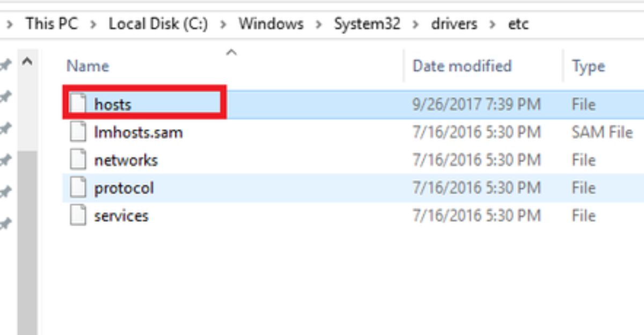The image size is (644, 335).
Task: Select the services file icon
Action: [78, 215]
